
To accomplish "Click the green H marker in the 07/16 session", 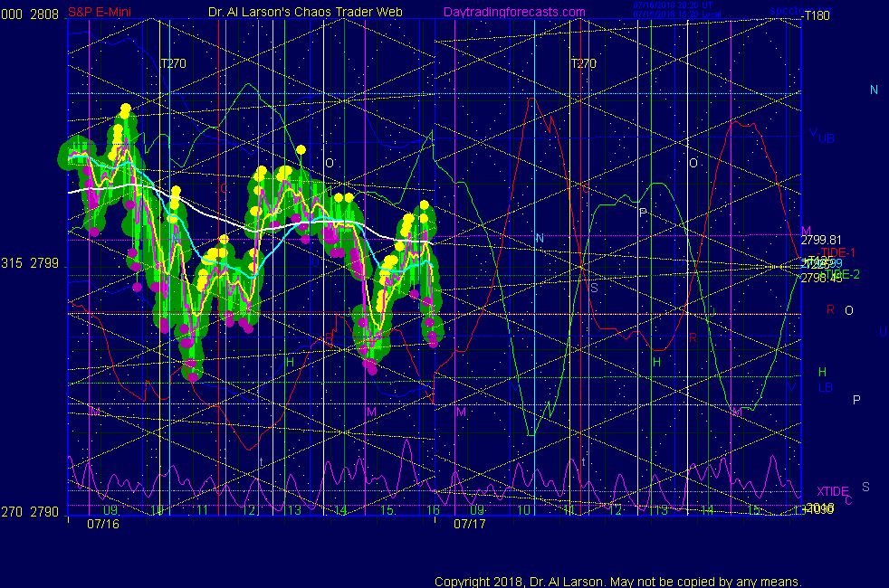I will pyautogui.click(x=291, y=362).
